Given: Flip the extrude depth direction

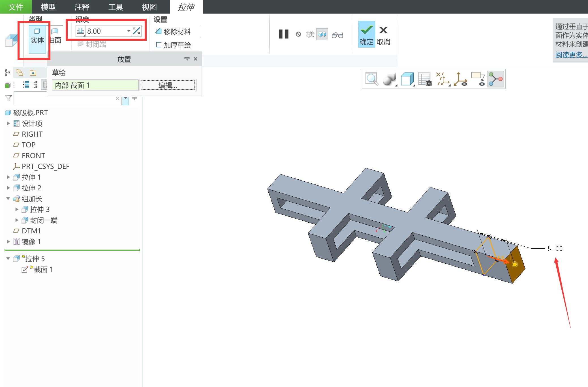Looking at the screenshot, I should tap(137, 31).
